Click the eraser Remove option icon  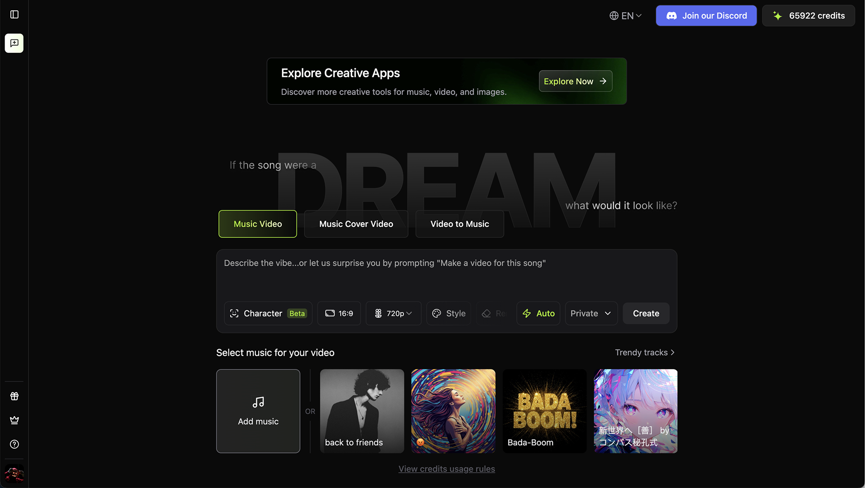(x=486, y=313)
